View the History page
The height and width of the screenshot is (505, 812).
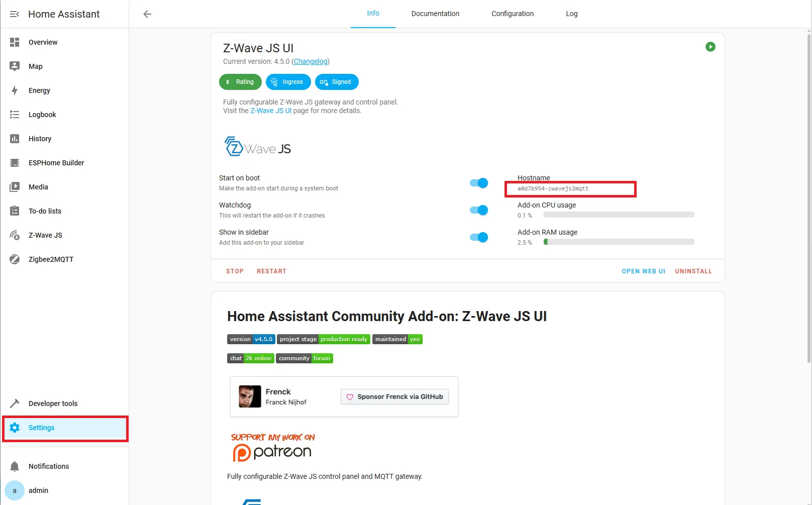[40, 138]
